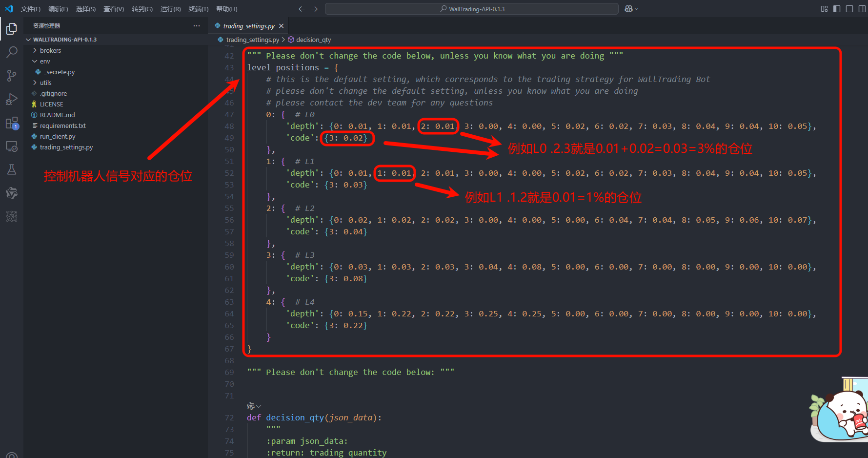Image resolution: width=868 pixels, height=458 pixels.
Task: Open the Remote Explorer icon
Action: (x=12, y=146)
